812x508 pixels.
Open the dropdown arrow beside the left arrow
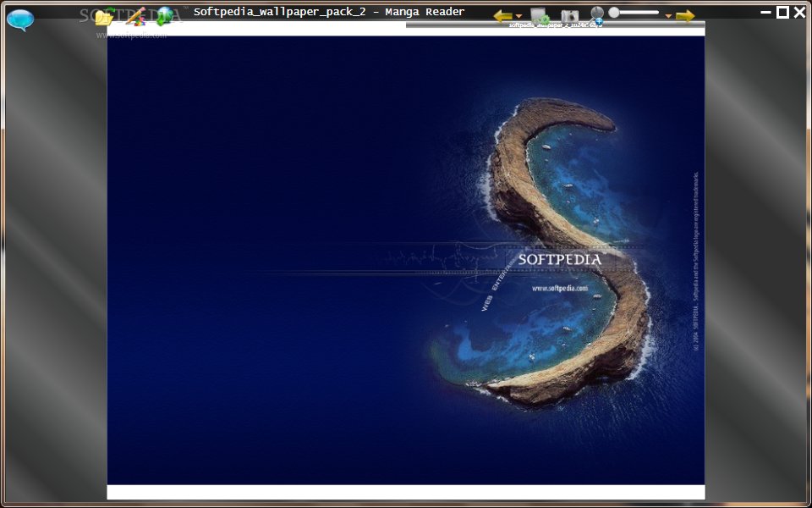click(518, 17)
